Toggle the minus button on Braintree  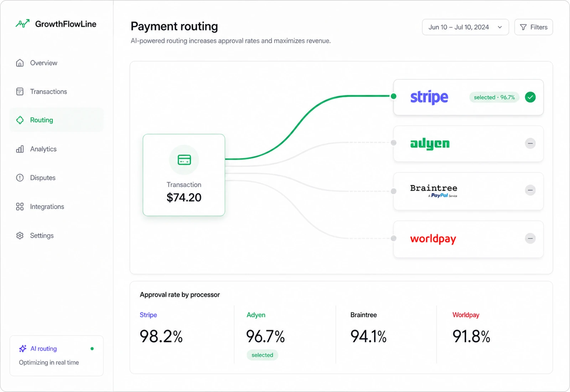point(530,190)
